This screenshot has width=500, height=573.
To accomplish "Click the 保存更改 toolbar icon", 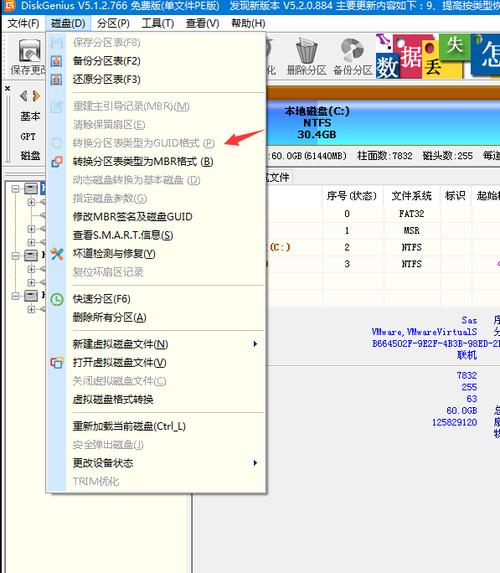I will [29, 51].
